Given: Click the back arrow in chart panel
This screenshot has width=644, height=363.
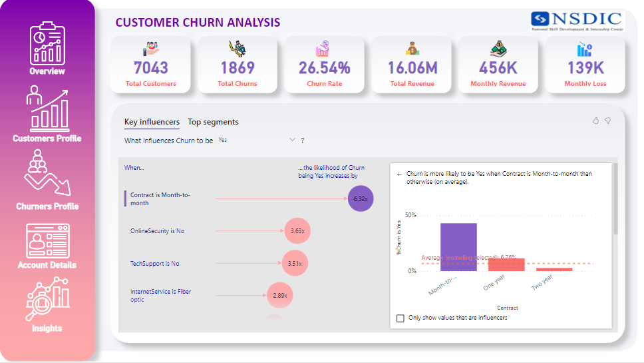Looking at the screenshot, I should coord(399,174).
